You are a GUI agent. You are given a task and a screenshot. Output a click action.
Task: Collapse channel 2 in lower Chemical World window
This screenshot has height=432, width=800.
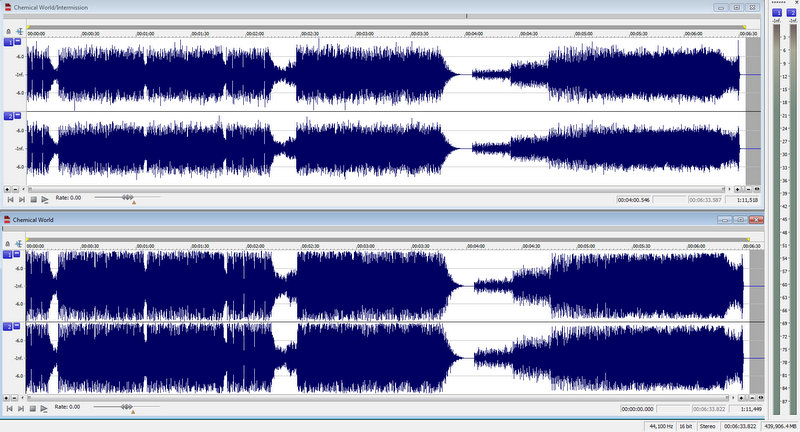[17, 325]
